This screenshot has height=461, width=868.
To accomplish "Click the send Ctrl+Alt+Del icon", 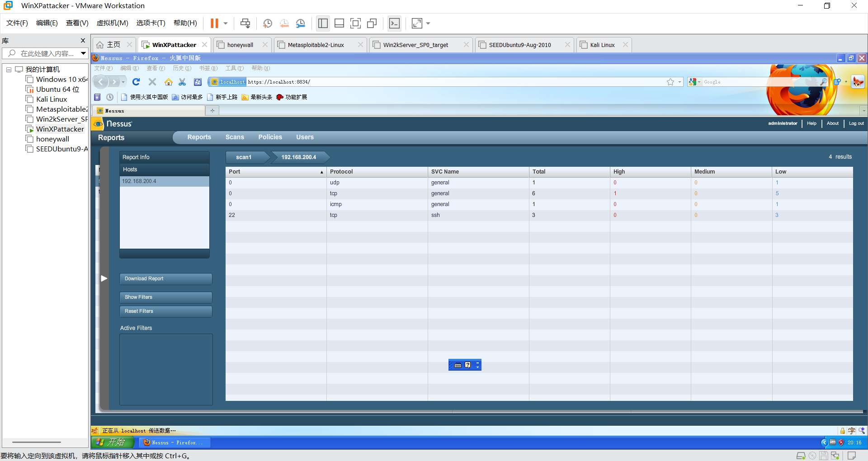I will pos(245,23).
